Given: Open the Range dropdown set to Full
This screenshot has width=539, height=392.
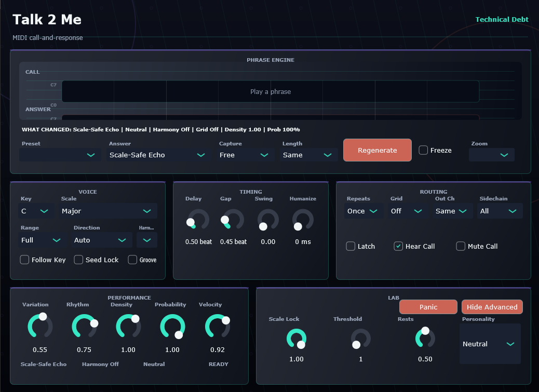Looking at the screenshot, I should pyautogui.click(x=43, y=240).
